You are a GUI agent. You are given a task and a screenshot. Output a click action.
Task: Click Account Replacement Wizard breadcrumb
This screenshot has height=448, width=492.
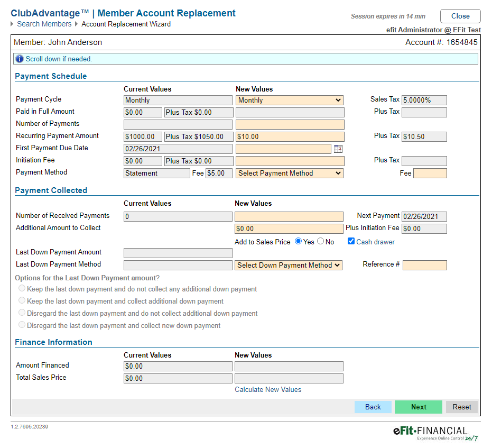tap(126, 24)
